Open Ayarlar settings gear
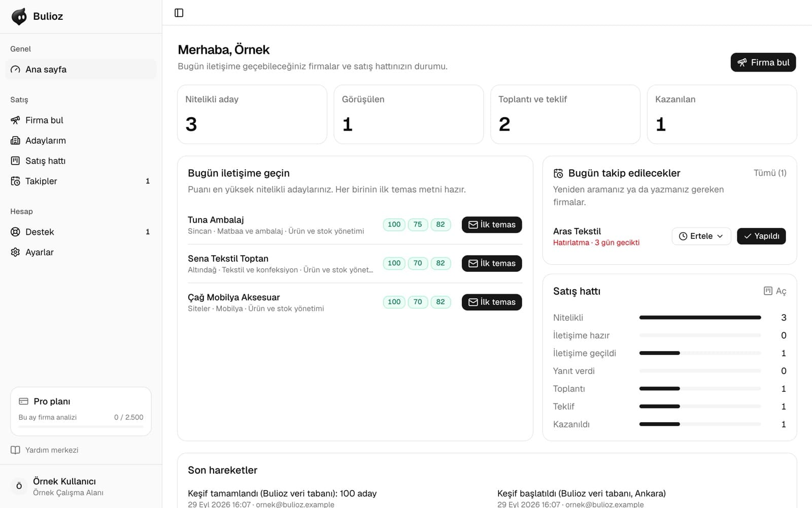The image size is (812, 508). pos(81,252)
